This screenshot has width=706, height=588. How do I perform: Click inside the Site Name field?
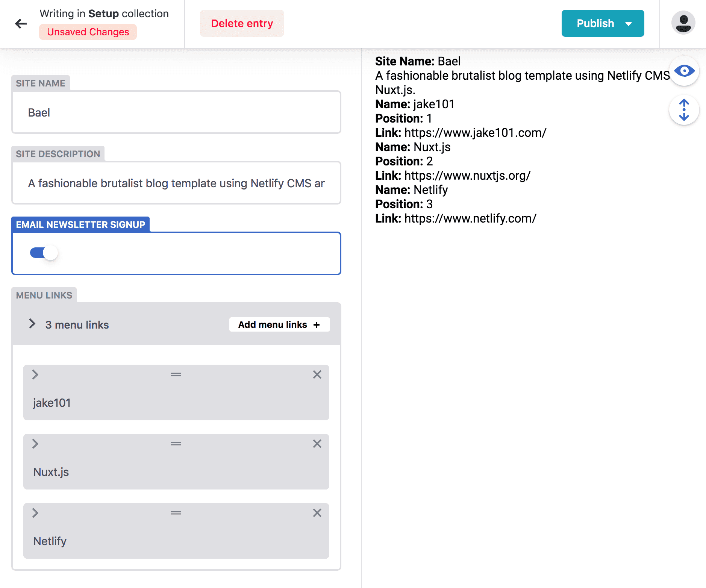tap(176, 112)
